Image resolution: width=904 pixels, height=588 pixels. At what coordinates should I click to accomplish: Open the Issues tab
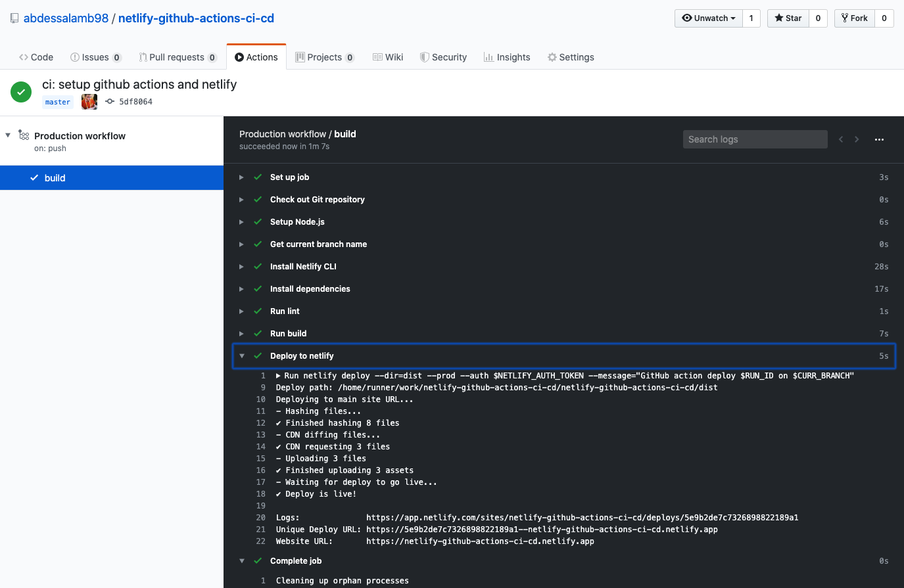96,57
